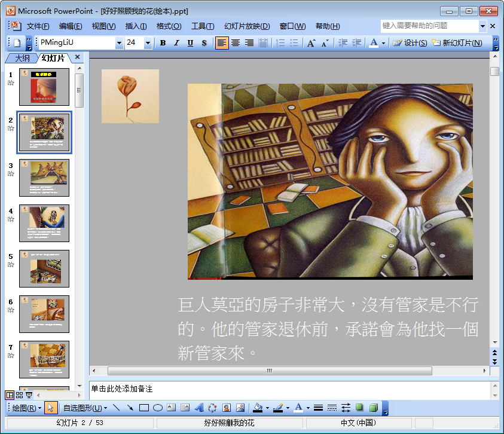Select the Line drawing tool
This screenshot has width=504, height=434.
pyautogui.click(x=117, y=408)
